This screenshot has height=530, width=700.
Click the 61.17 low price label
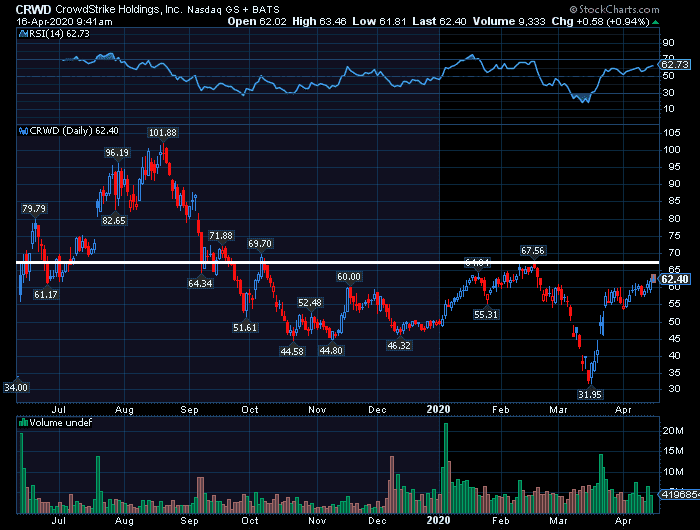(x=46, y=295)
